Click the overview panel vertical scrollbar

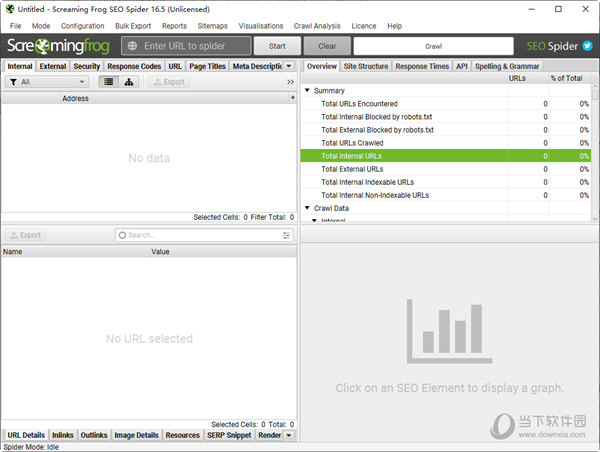[x=595, y=152]
